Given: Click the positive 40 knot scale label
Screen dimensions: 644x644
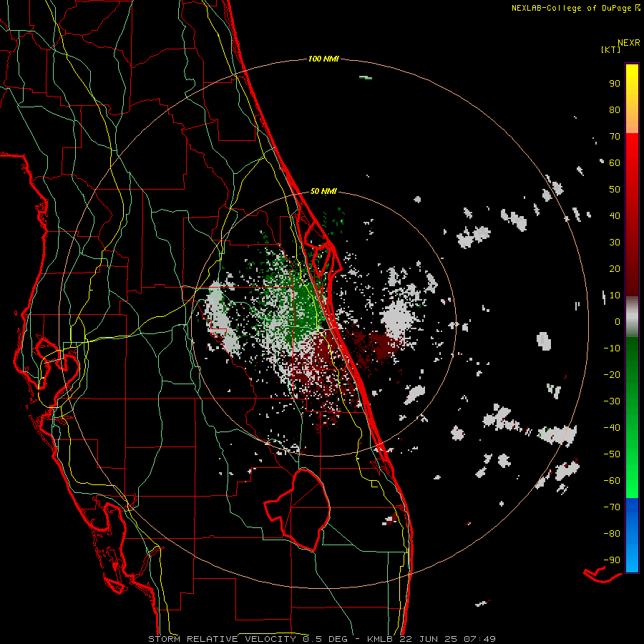Looking at the screenshot, I should [615, 215].
